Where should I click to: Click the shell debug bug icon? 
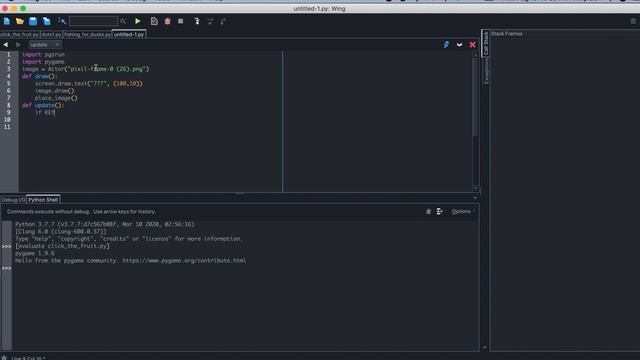[x=428, y=211]
